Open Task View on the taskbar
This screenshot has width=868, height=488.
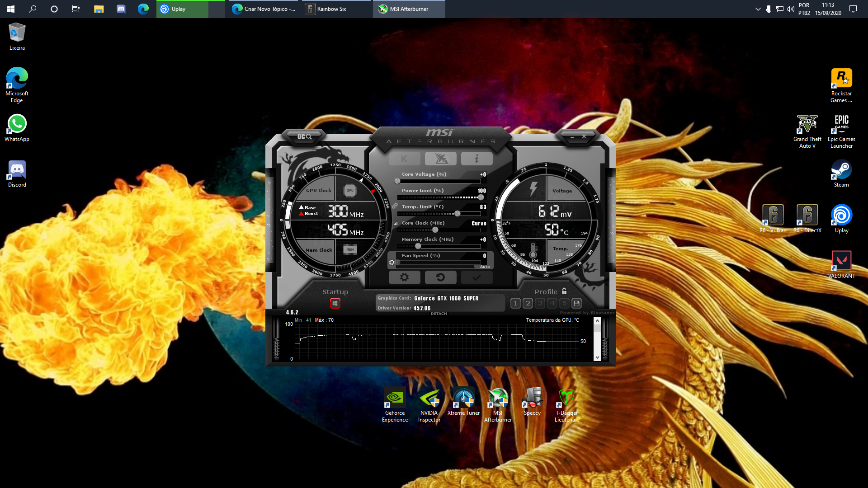76,9
